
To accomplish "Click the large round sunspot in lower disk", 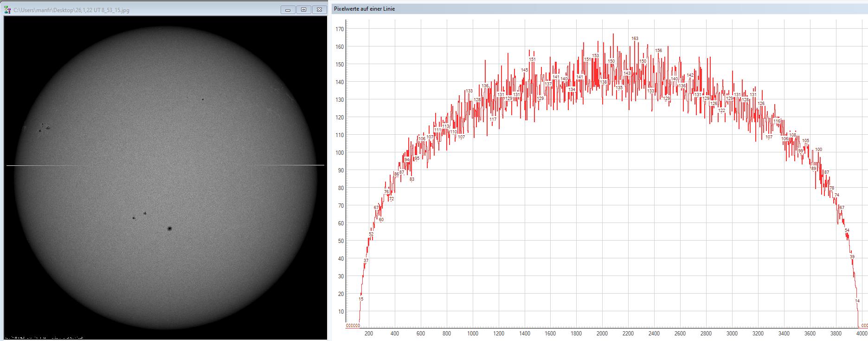I will coord(169,229).
